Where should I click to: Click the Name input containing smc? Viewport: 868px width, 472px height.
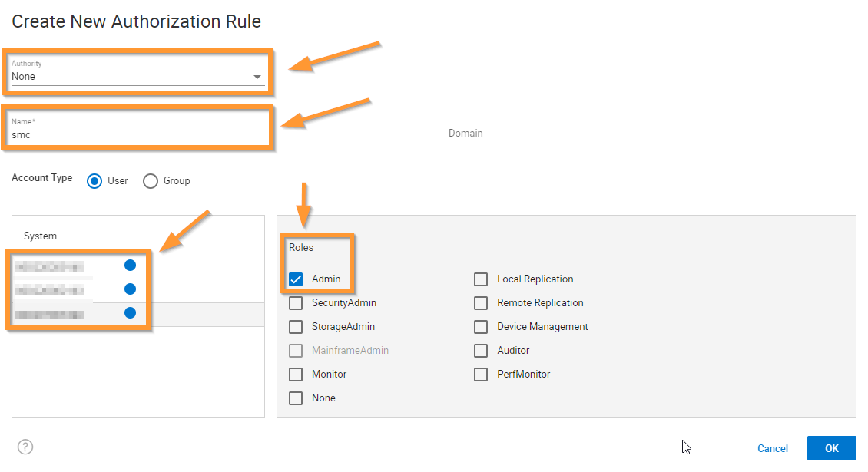coord(137,134)
